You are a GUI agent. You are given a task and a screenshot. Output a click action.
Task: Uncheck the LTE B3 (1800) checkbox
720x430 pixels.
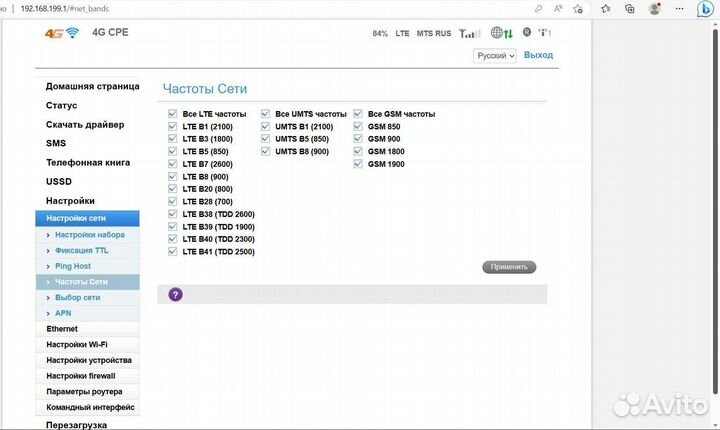(x=173, y=139)
